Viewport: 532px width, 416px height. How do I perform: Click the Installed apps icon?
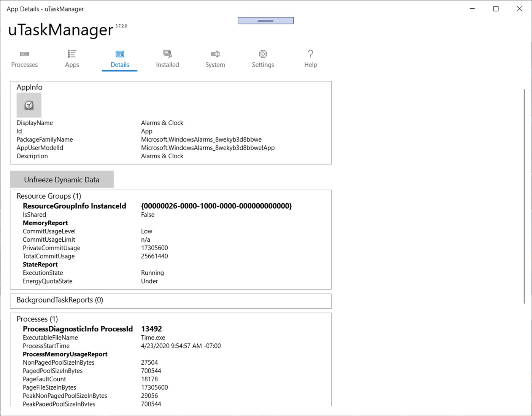coord(167,54)
